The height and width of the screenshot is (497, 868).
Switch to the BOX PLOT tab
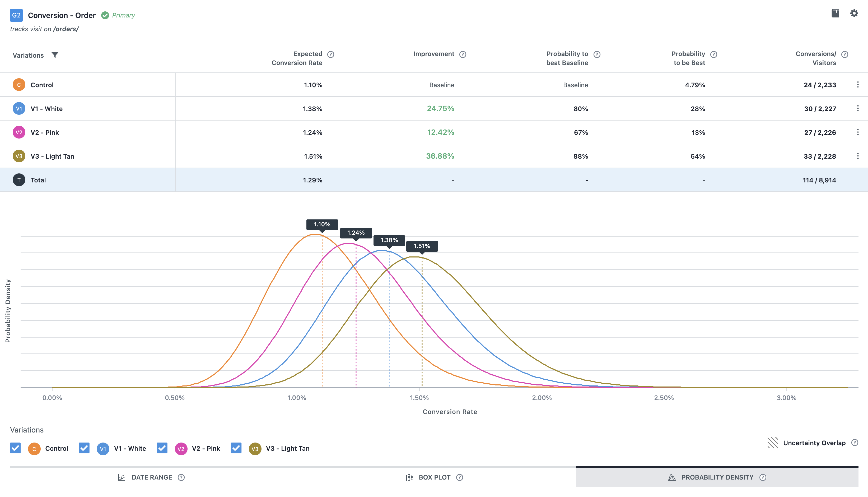pos(435,477)
